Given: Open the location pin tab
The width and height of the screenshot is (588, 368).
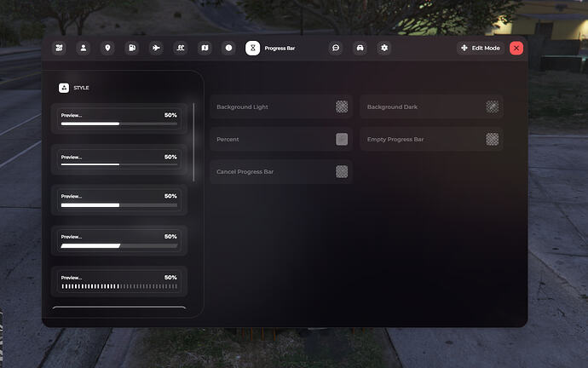Looking at the screenshot, I should click(x=107, y=48).
